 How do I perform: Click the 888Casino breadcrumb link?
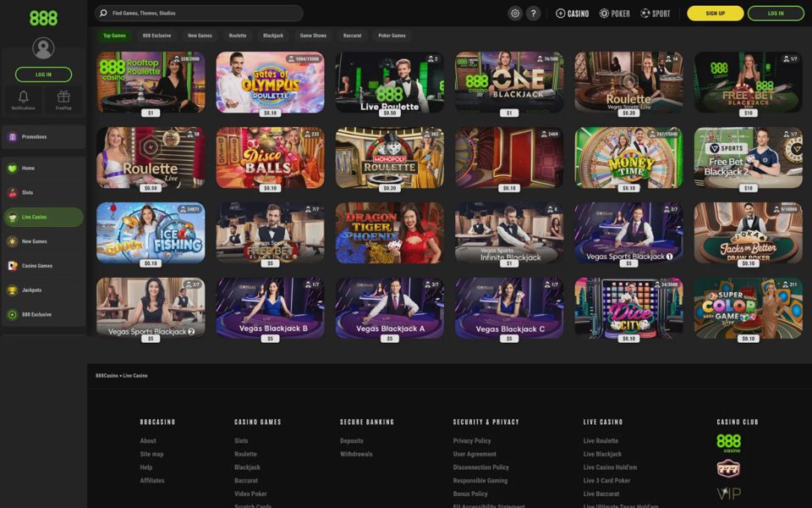point(107,375)
